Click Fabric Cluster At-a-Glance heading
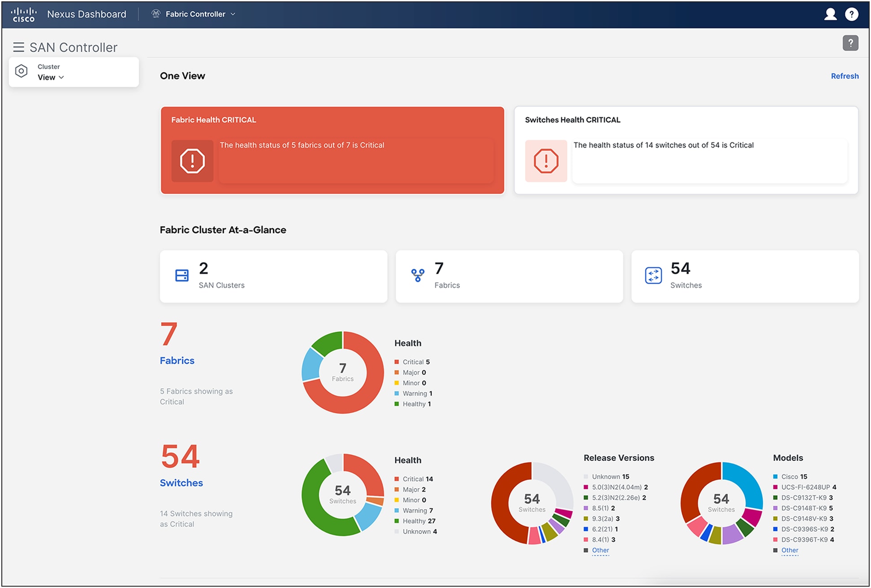This screenshot has height=588, width=871. 223,230
